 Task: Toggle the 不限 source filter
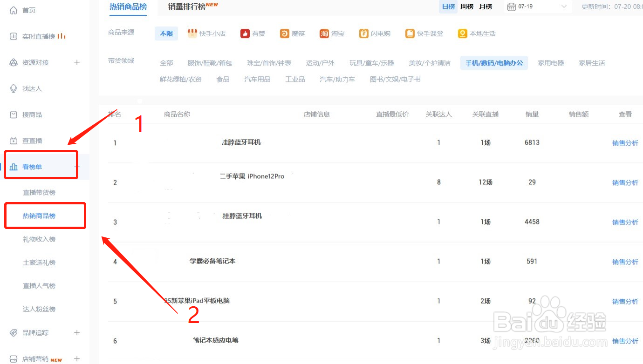(166, 33)
